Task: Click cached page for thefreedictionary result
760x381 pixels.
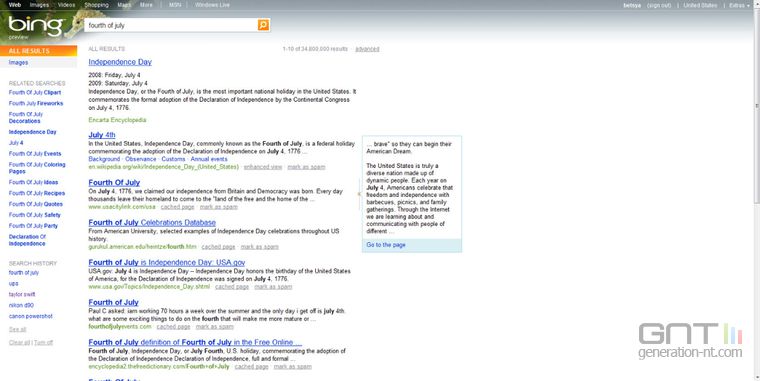Action: click(252, 366)
